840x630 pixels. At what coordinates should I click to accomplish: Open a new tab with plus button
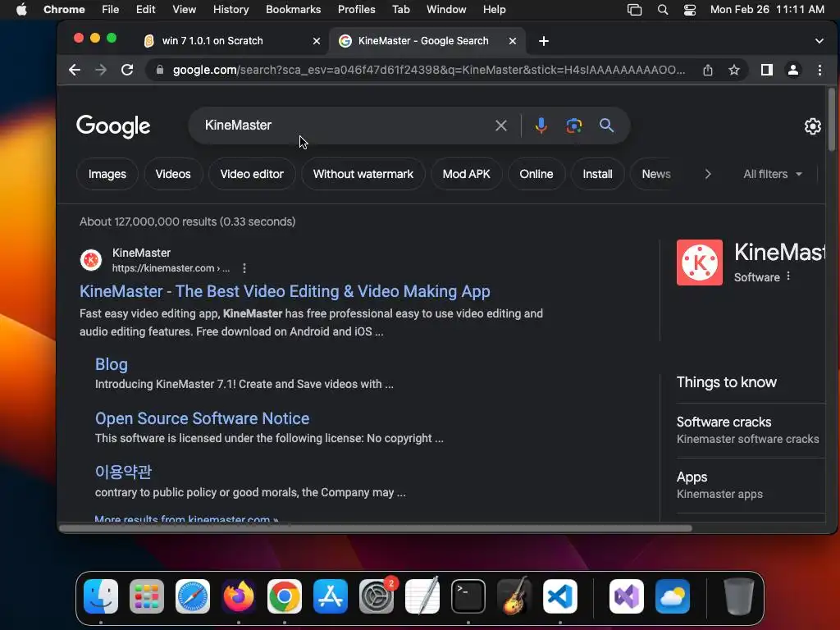click(x=544, y=41)
